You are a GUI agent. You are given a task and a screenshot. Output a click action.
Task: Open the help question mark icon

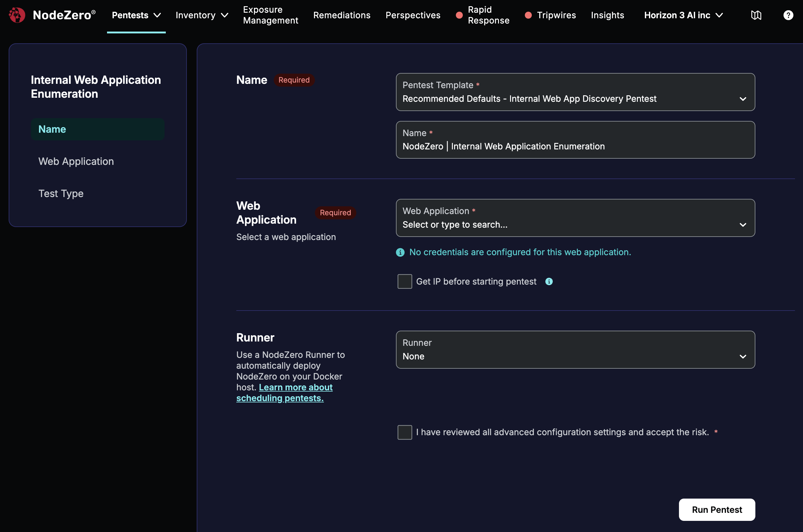(788, 15)
